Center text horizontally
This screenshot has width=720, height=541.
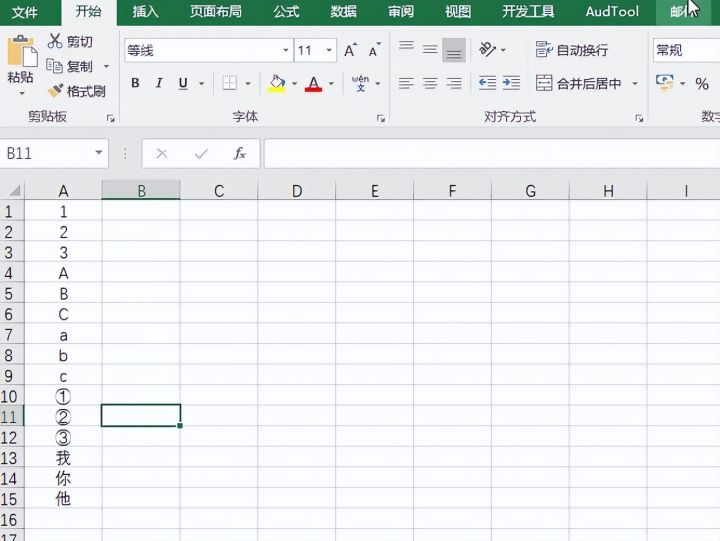430,83
